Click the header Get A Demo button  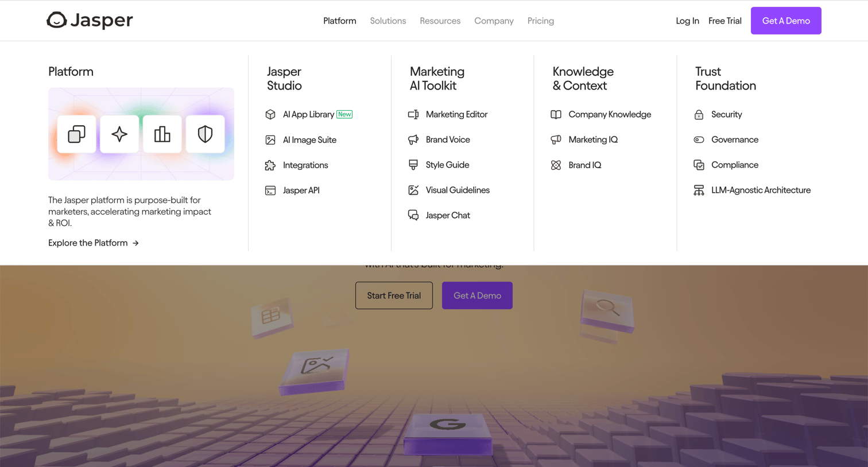786,21
